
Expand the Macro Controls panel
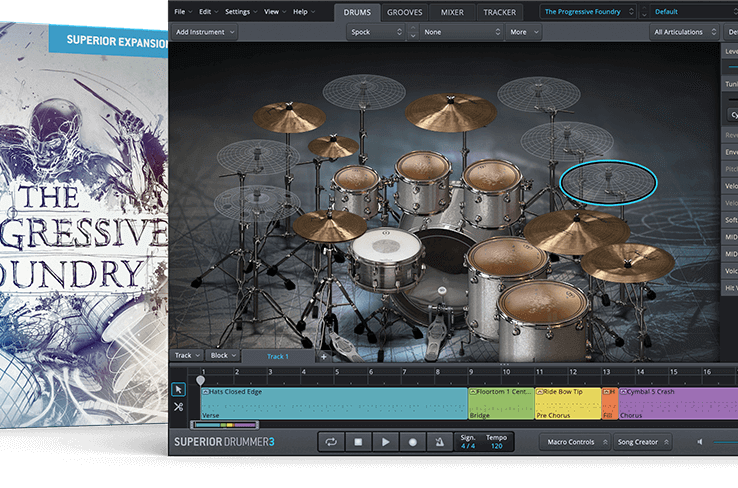click(x=575, y=442)
